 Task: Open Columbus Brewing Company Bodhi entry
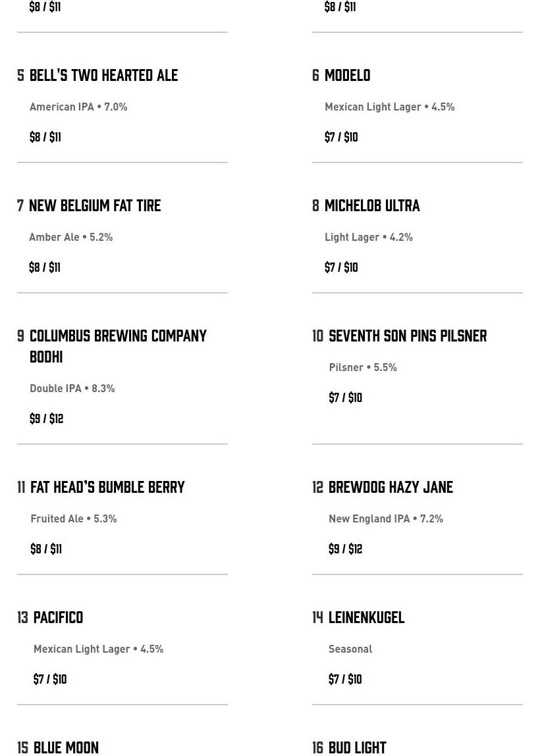[119, 346]
